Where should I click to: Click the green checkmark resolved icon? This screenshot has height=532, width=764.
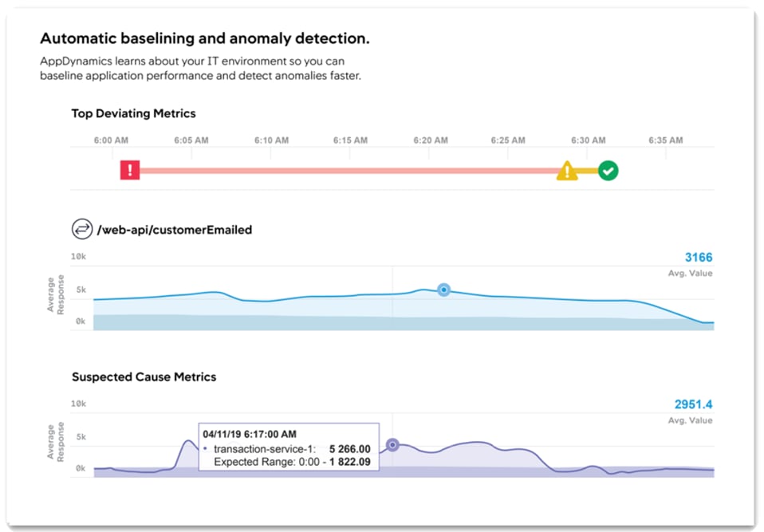point(608,170)
